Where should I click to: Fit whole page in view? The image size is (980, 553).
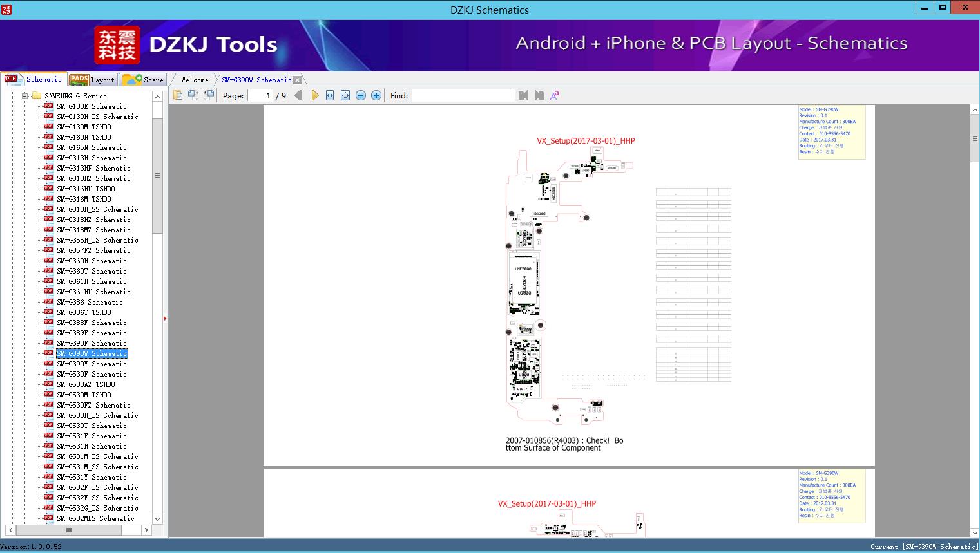[x=345, y=95]
